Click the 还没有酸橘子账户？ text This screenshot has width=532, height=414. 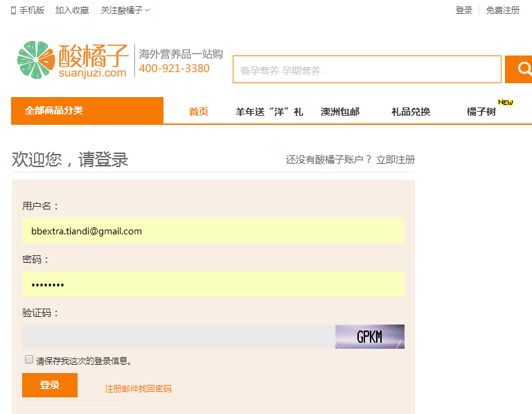(328, 159)
